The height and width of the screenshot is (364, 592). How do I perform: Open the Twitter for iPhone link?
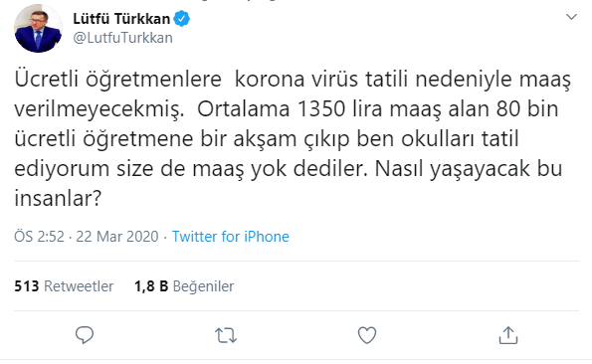tap(230, 237)
